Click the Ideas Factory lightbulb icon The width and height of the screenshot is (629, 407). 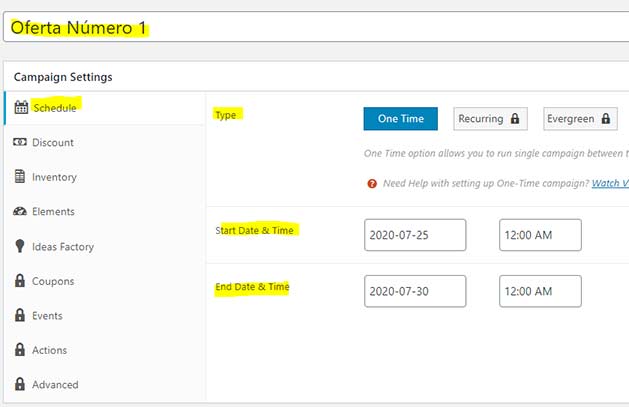click(x=20, y=246)
